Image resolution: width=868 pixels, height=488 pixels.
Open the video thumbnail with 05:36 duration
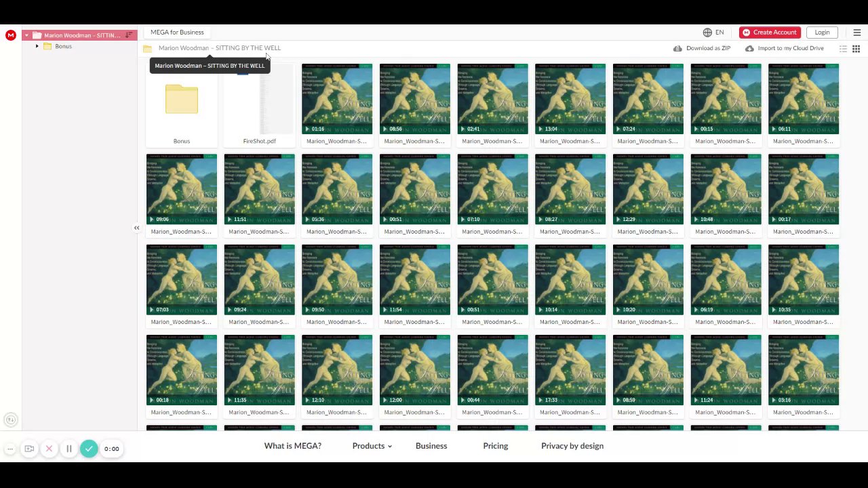pyautogui.click(x=337, y=195)
